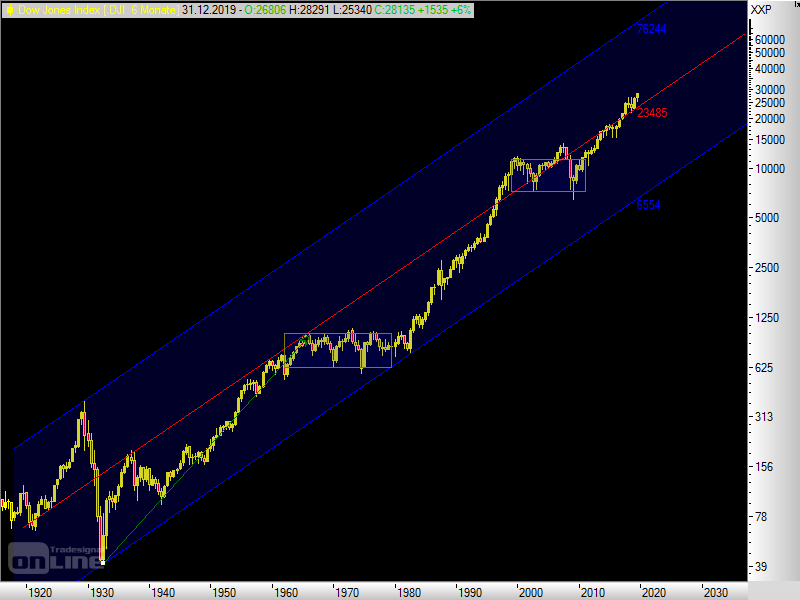Click the 78 price axis label
The image size is (800, 600).
pos(761,517)
